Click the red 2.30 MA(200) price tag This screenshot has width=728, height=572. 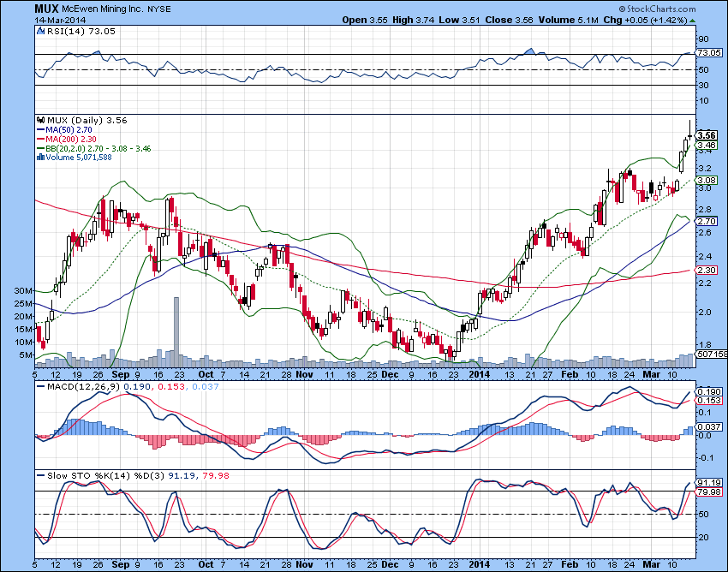pyautogui.click(x=706, y=270)
